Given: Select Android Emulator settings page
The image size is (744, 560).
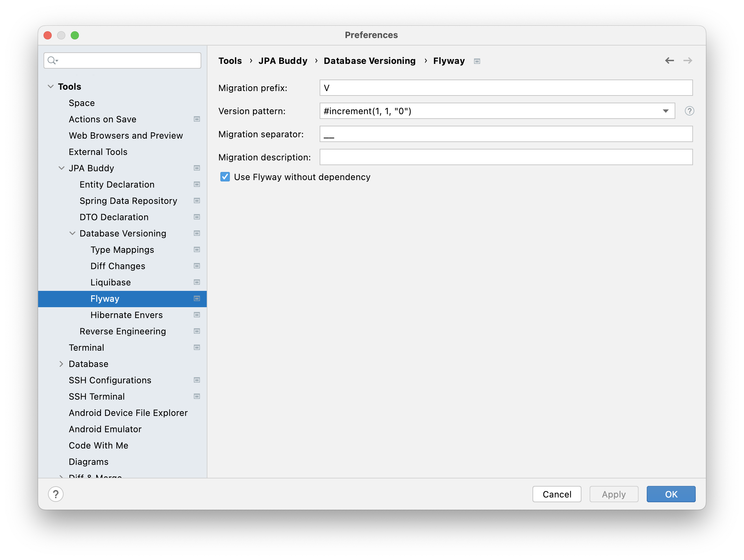Looking at the screenshot, I should tap(122, 429).
